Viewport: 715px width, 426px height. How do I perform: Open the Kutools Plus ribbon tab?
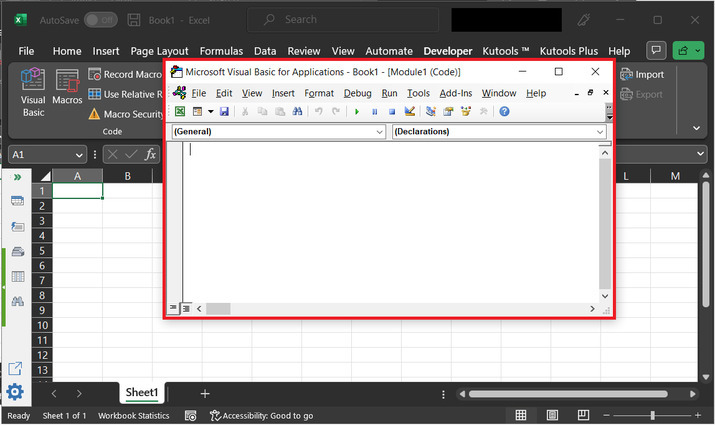pos(569,51)
